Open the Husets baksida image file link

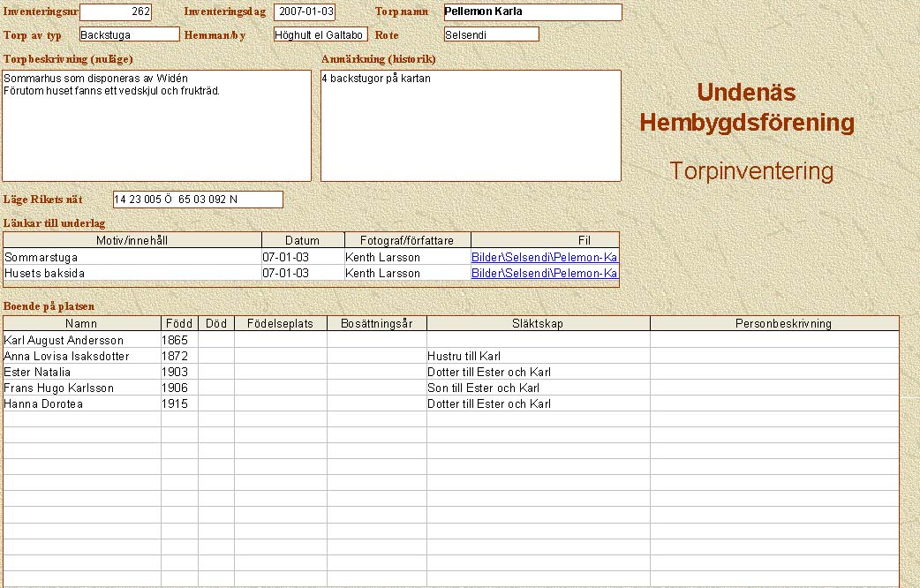(x=544, y=273)
